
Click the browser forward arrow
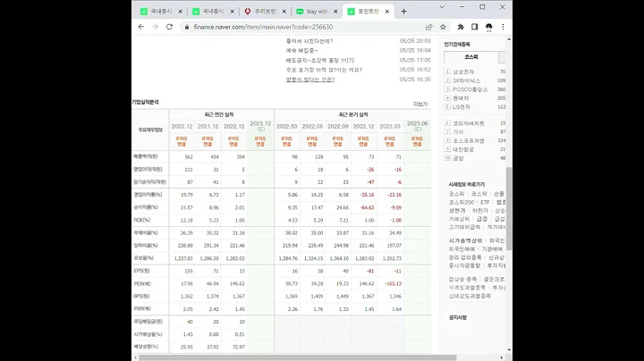tap(156, 27)
